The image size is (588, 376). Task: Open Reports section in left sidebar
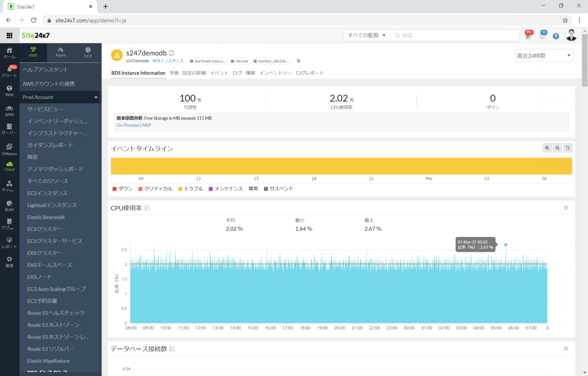[x=9, y=243]
